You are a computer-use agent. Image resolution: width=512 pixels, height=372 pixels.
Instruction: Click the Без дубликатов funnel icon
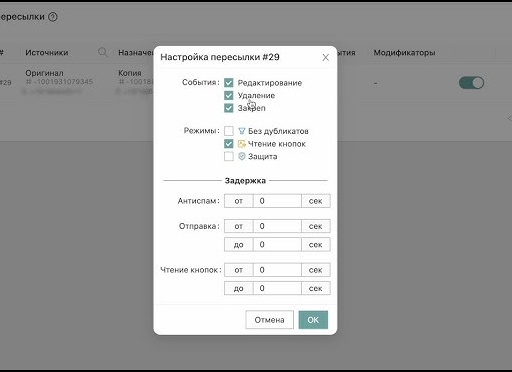[242, 131]
